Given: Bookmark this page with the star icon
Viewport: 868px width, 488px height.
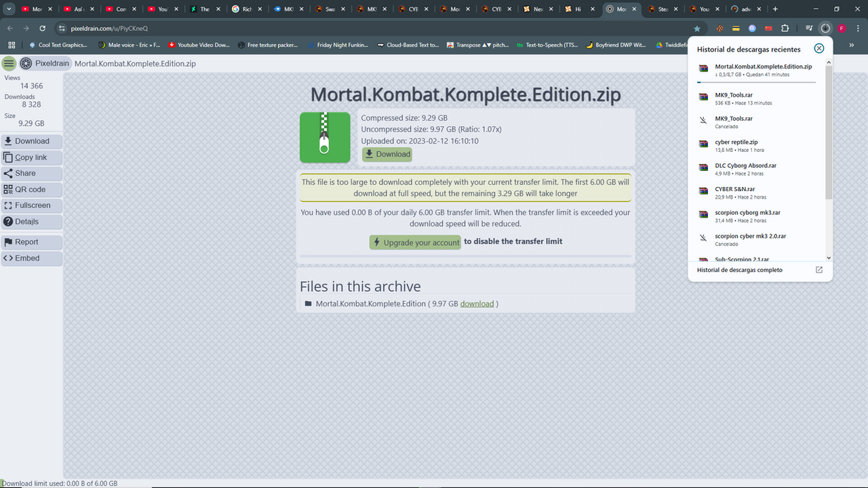Looking at the screenshot, I should [696, 28].
